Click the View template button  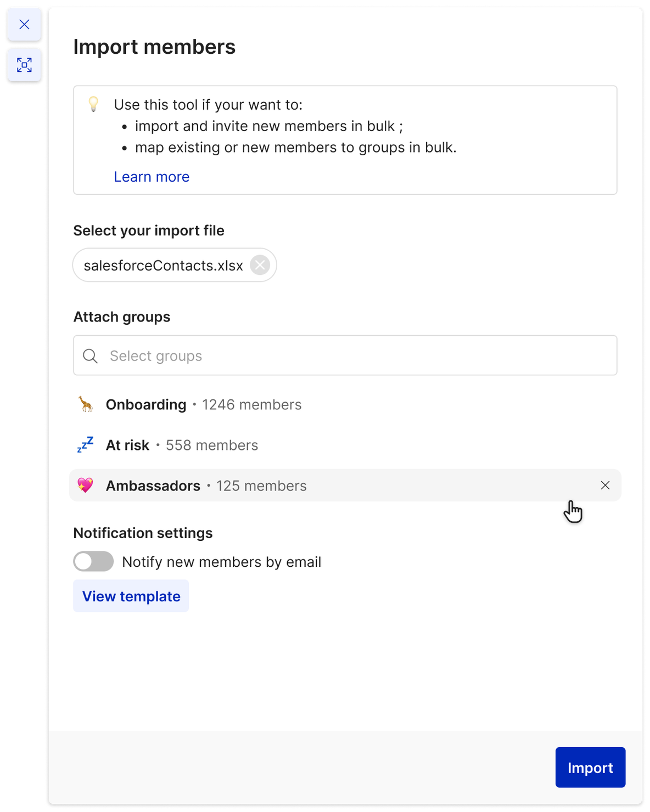click(x=131, y=596)
